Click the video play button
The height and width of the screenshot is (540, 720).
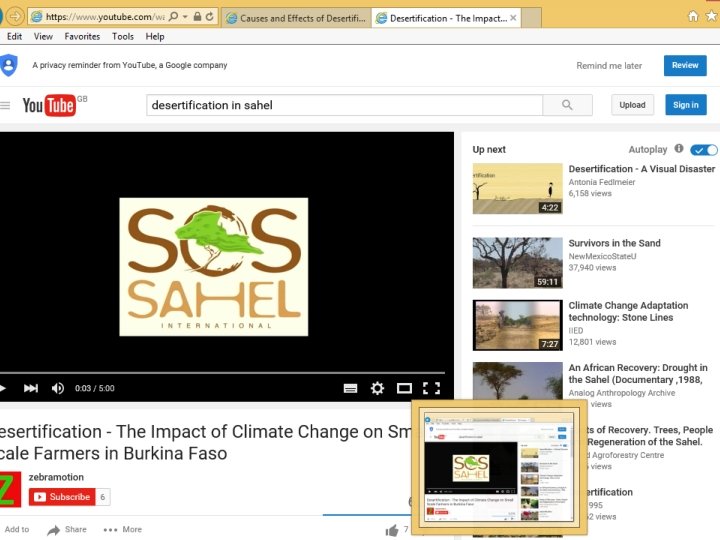[x=3, y=388]
